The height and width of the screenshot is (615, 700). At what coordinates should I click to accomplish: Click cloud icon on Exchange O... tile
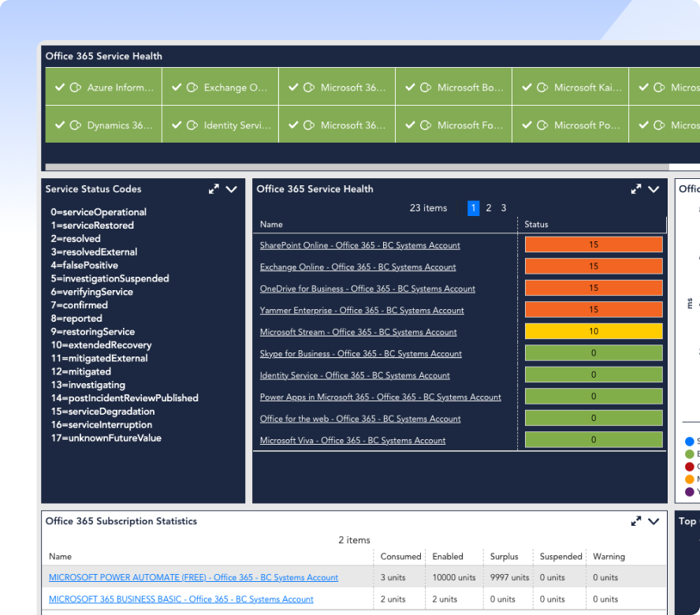pos(192,88)
